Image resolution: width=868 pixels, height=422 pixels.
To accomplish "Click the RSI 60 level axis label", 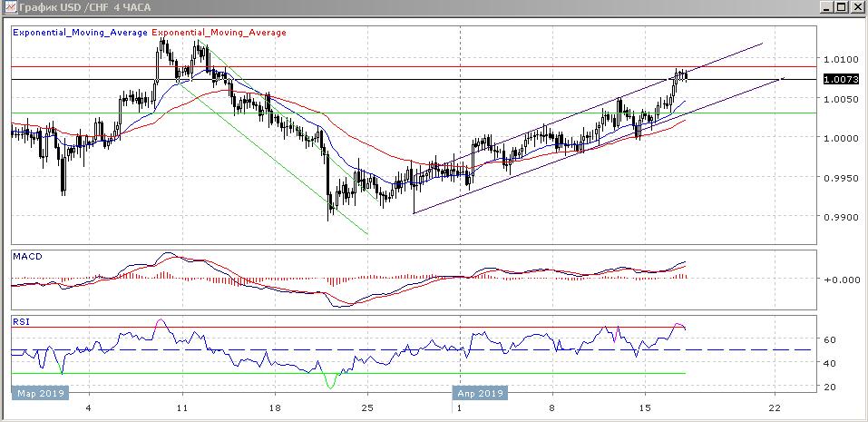I will click(829, 339).
